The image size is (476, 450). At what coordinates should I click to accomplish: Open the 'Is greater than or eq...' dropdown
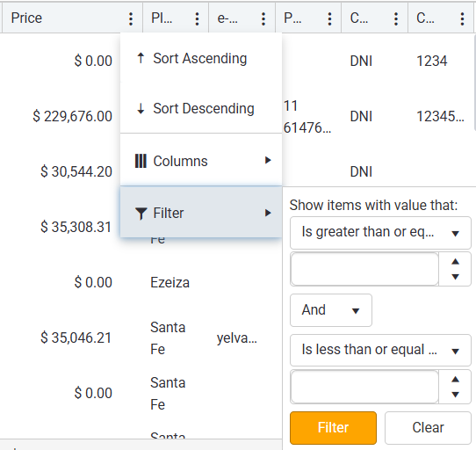click(380, 233)
